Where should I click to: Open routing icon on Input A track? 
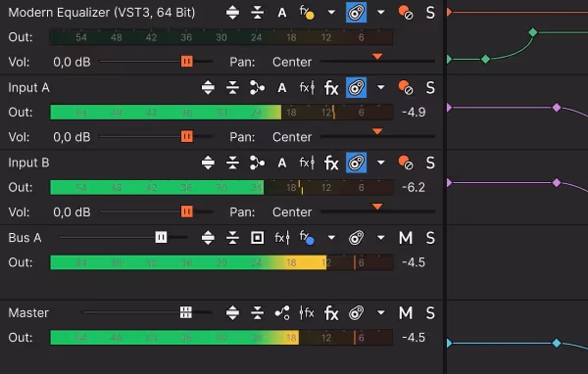[x=257, y=88]
